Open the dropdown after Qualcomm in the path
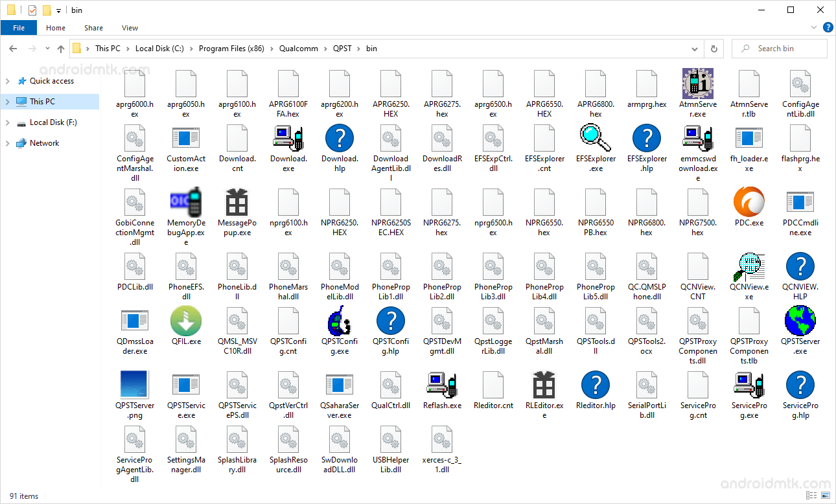The height and width of the screenshot is (504, 836). point(325,49)
